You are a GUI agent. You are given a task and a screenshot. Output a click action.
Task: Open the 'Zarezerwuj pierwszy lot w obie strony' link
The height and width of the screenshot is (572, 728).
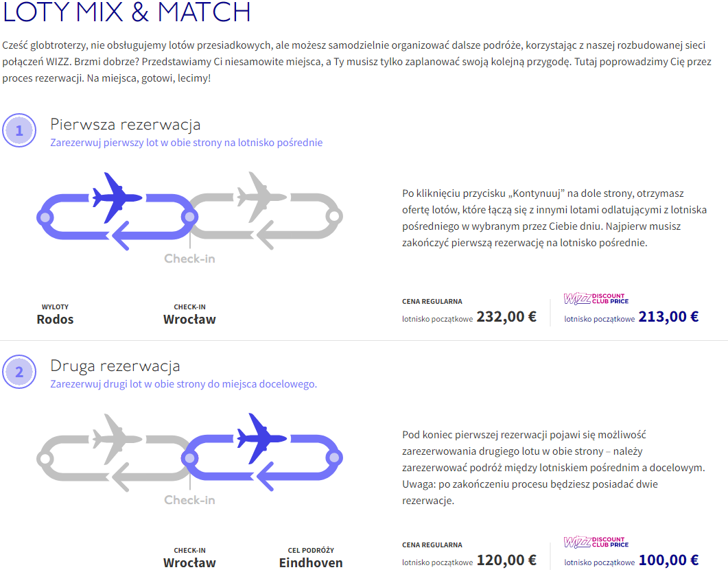pyautogui.click(x=186, y=143)
